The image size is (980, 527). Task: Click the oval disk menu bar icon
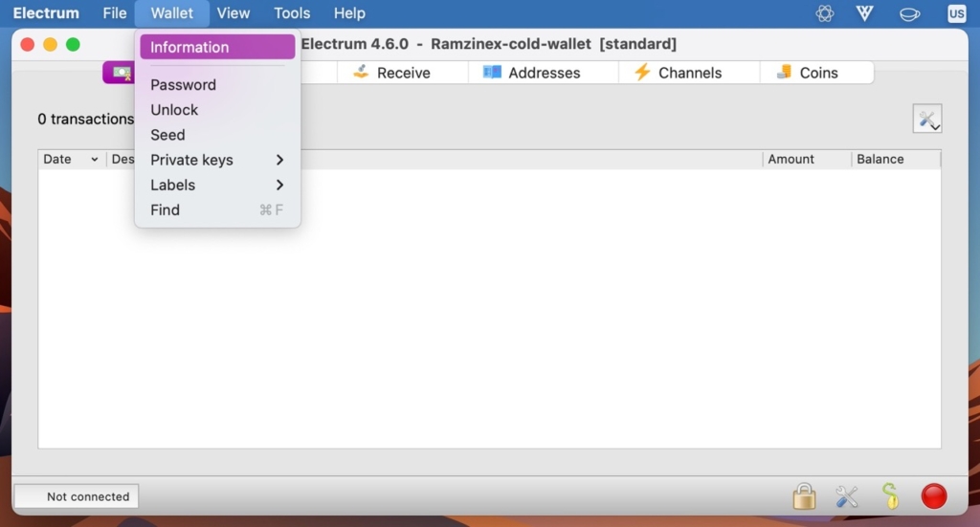pos(909,13)
